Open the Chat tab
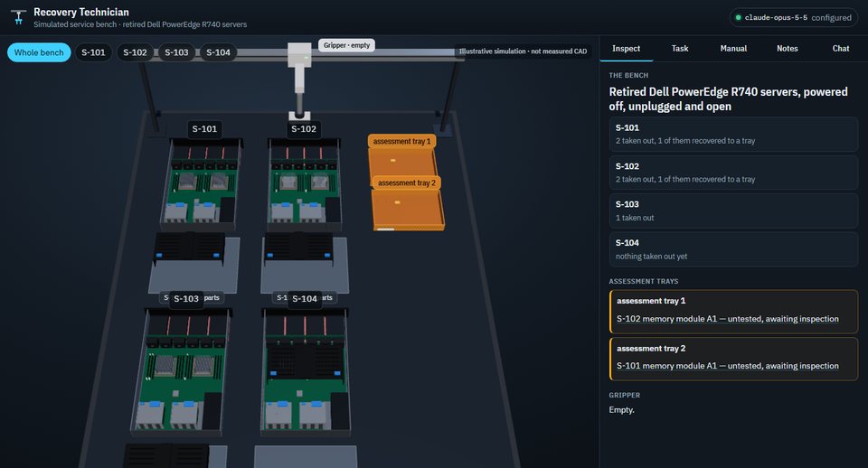Screen dimensions: 868x468 841,49
